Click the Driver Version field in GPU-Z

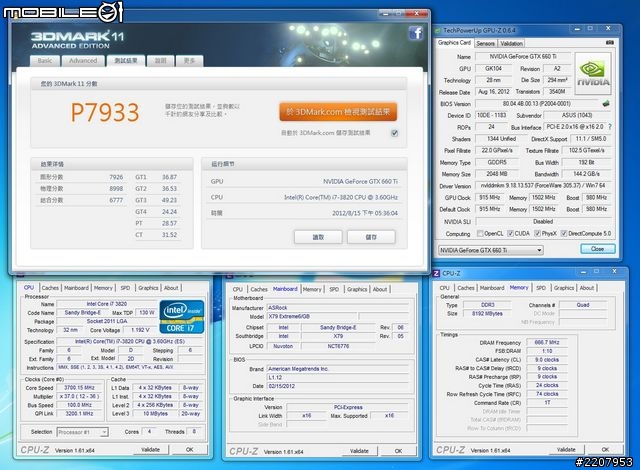click(543, 186)
